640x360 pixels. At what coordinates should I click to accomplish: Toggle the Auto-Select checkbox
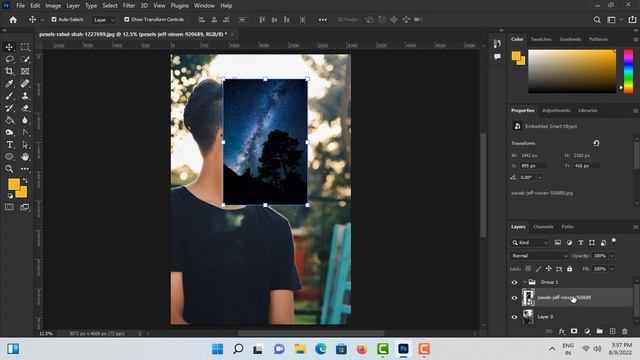[54, 19]
